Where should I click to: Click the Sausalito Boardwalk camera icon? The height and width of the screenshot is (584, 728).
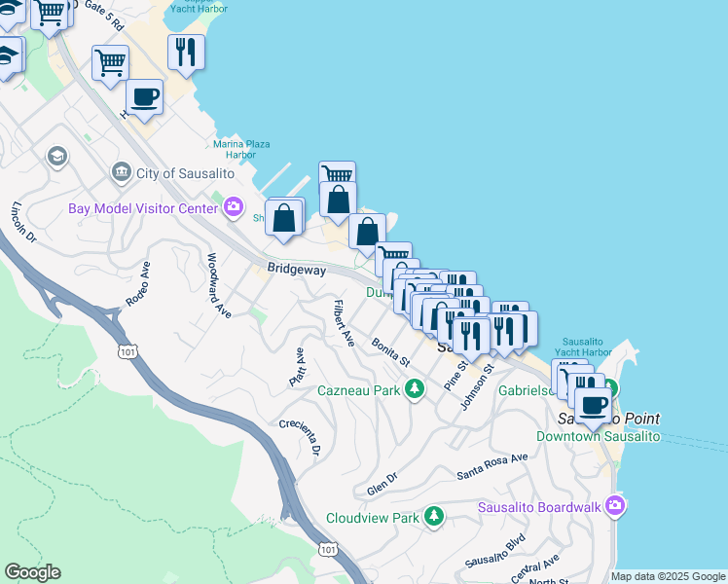pos(615,505)
